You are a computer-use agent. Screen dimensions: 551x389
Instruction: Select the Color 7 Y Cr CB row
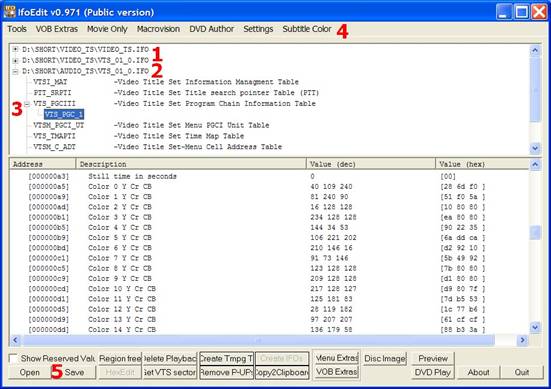tap(269, 258)
